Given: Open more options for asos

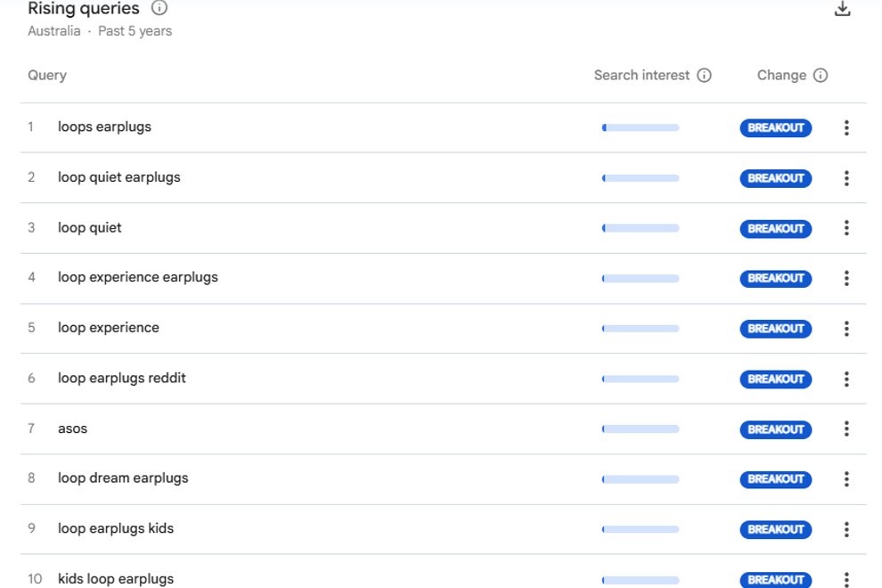Looking at the screenshot, I should (846, 429).
